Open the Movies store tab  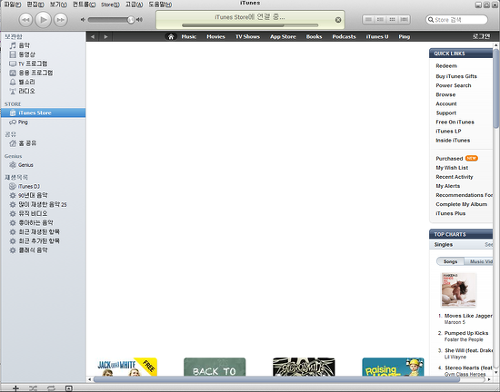click(216, 37)
